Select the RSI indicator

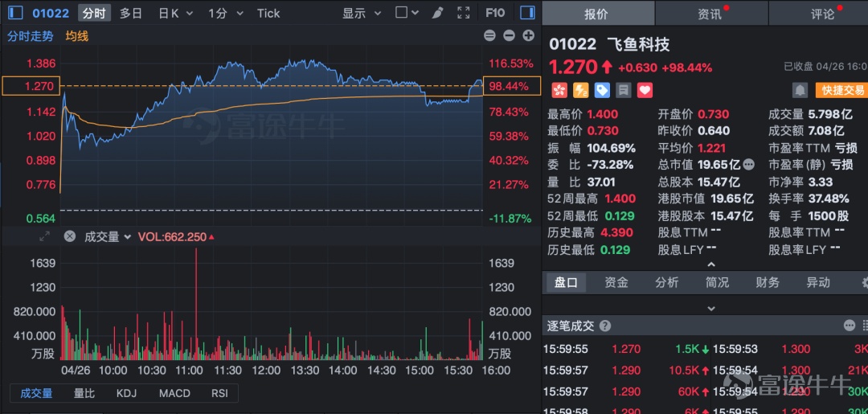click(219, 394)
